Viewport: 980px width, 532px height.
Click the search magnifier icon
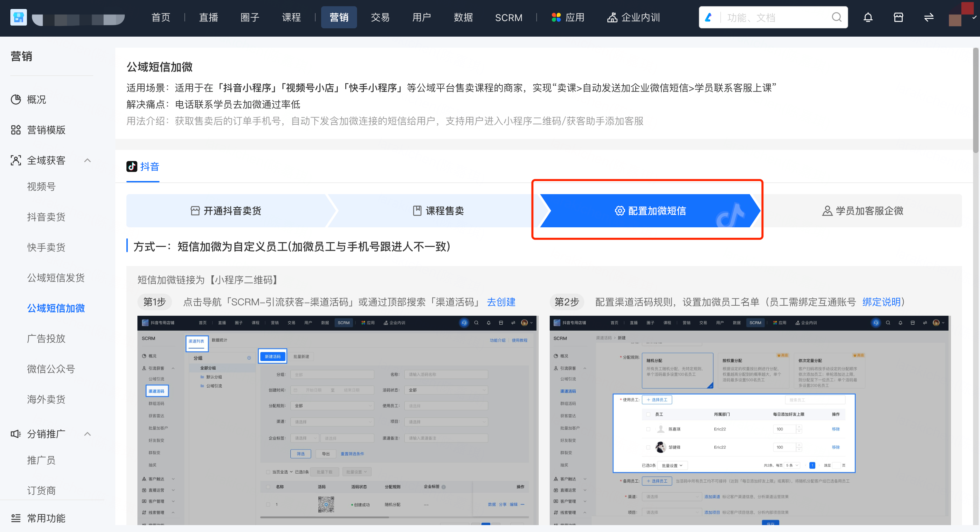point(837,17)
